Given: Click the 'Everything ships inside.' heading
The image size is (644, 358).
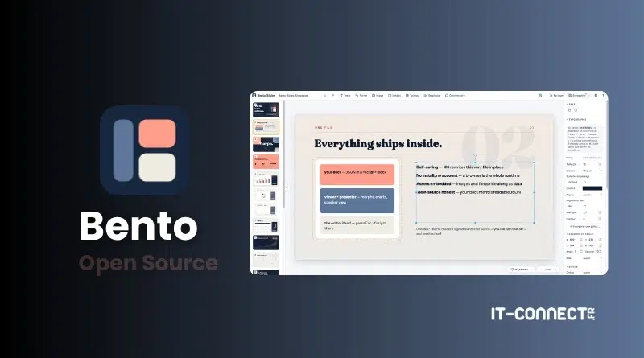Looking at the screenshot, I should point(378,144).
